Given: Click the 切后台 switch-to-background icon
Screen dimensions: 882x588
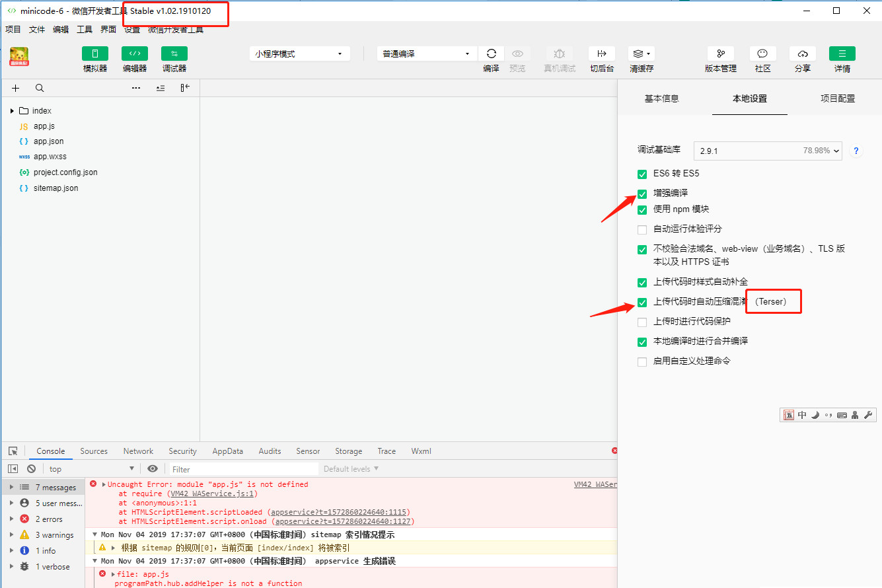Looking at the screenshot, I should point(602,54).
